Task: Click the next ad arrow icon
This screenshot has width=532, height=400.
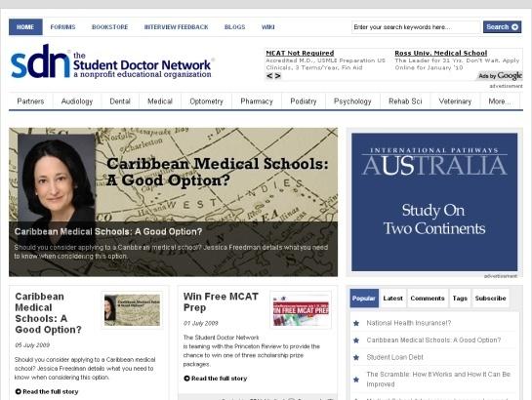Action: (x=277, y=76)
